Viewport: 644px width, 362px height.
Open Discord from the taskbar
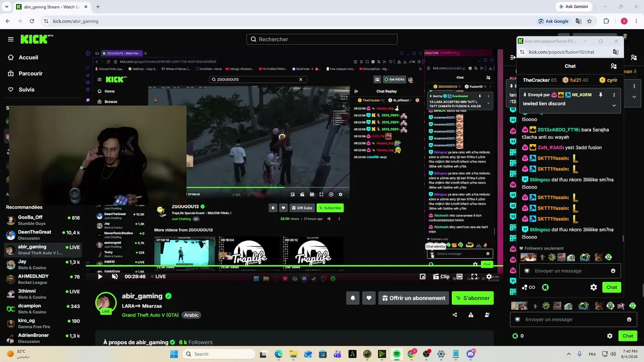pos(470,354)
